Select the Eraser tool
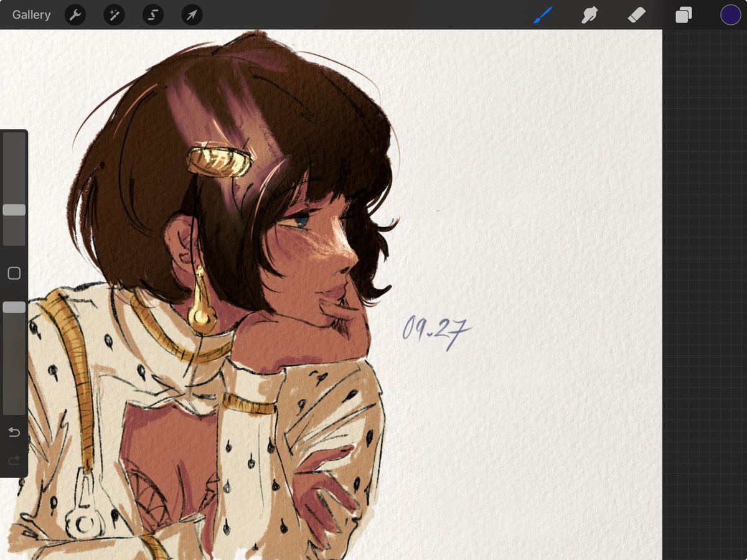Image resolution: width=747 pixels, height=560 pixels. point(636,15)
